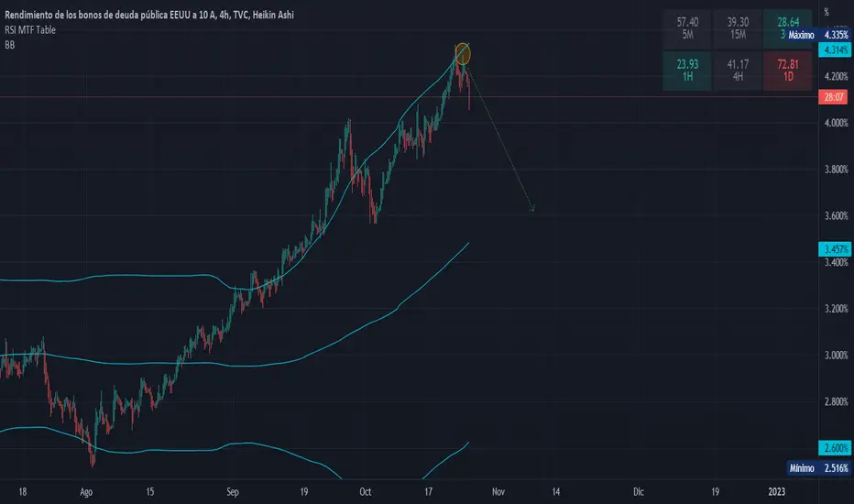The width and height of the screenshot is (854, 504).
Task: Click the 'Dic' date on time axis
Action: tap(639, 492)
